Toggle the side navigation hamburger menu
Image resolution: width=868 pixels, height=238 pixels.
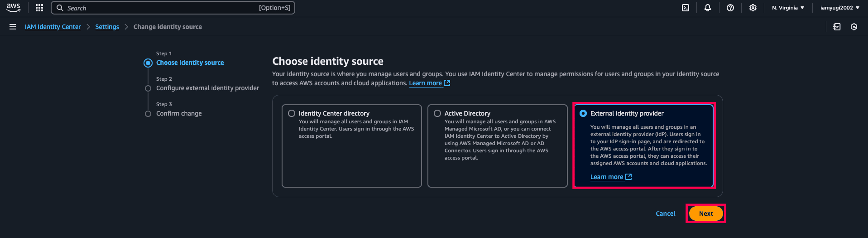(13, 27)
